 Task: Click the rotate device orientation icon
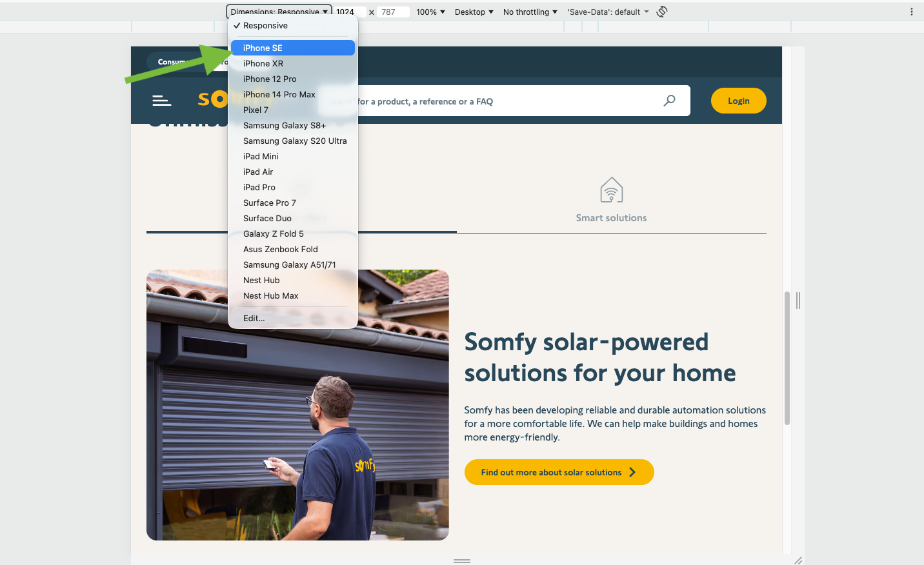tap(661, 12)
